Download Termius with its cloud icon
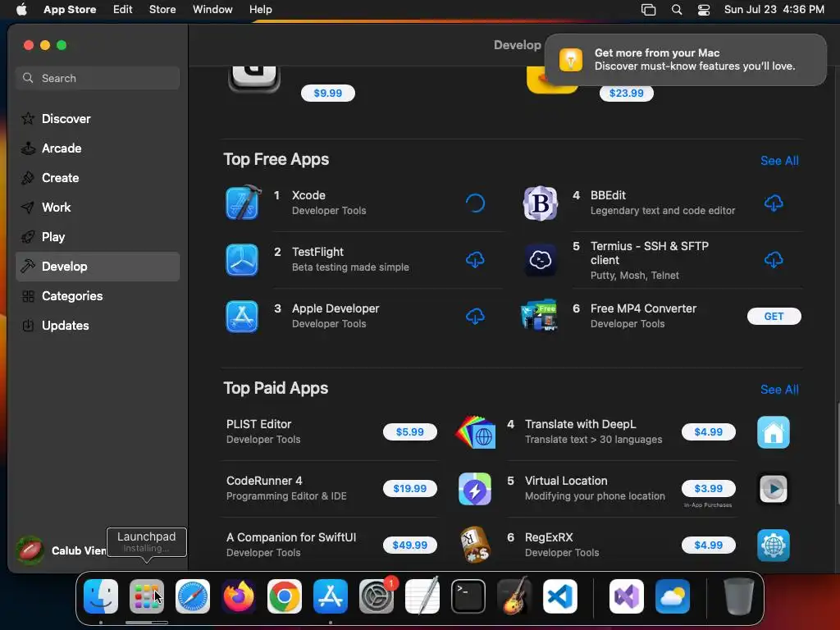Screen dimensions: 840x630 pyautogui.click(x=773, y=260)
